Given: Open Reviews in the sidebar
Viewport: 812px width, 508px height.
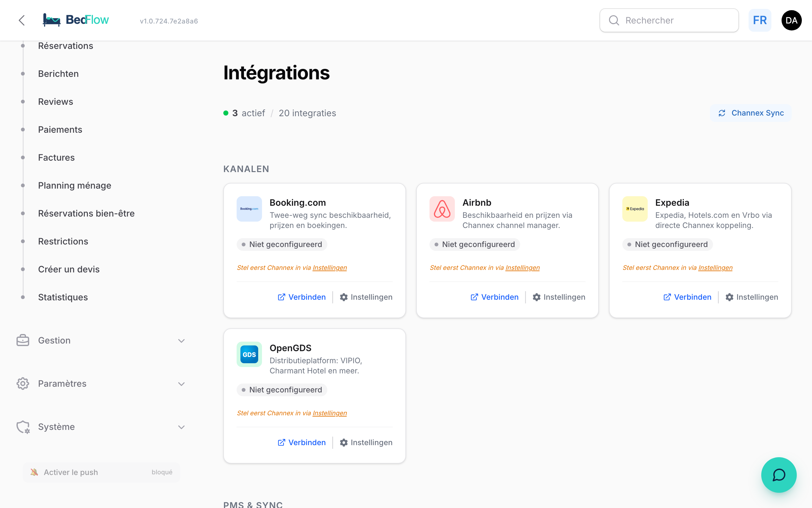Looking at the screenshot, I should (56, 102).
